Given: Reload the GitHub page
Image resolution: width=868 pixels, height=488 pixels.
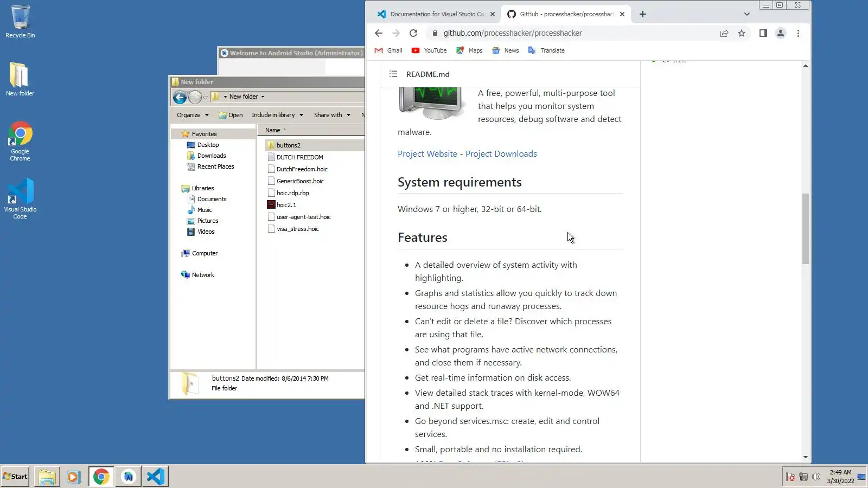Looking at the screenshot, I should [x=413, y=33].
